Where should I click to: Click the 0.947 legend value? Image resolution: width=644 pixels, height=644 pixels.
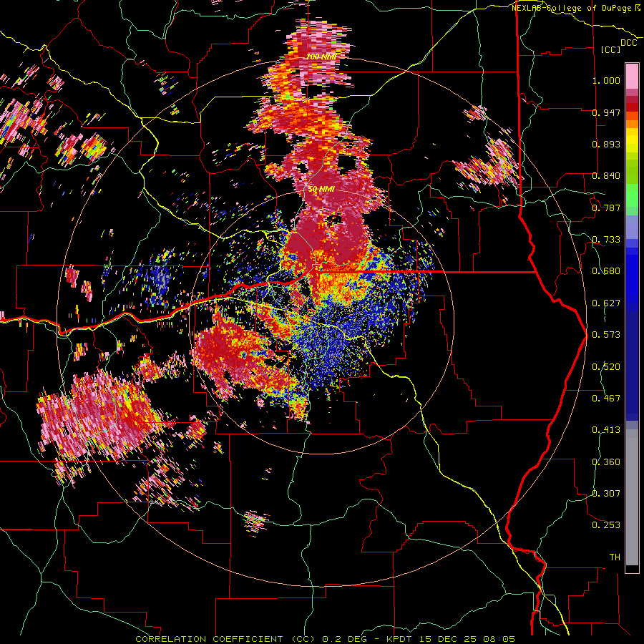(x=606, y=112)
